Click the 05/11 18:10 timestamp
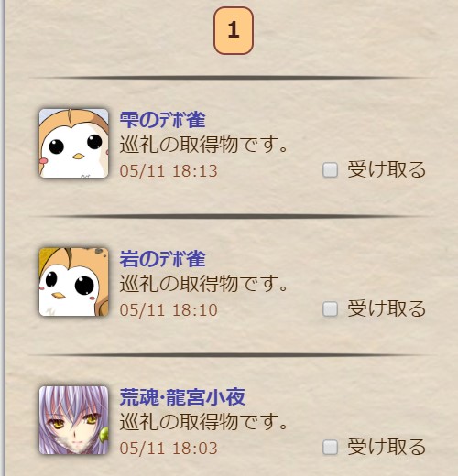The image size is (458, 476). 169,310
